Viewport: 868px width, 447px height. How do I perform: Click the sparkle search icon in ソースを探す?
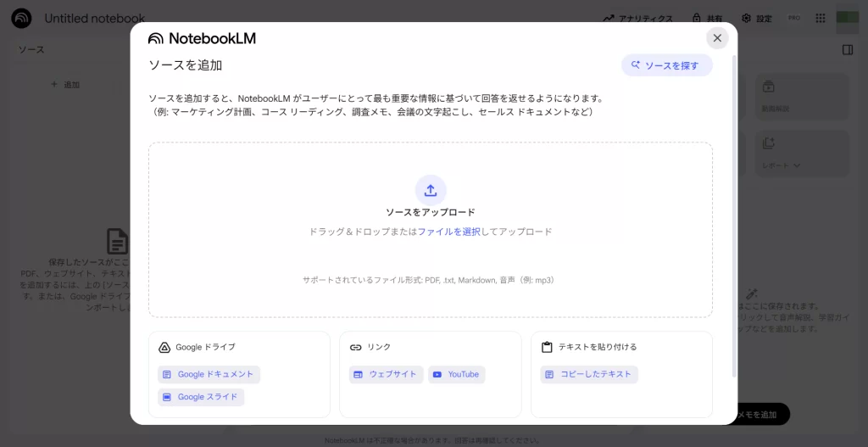click(x=636, y=65)
